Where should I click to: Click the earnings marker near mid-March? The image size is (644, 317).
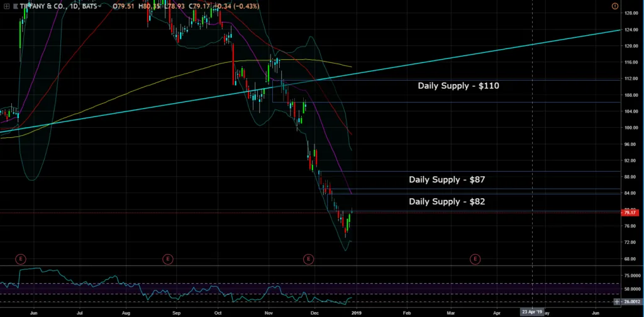pyautogui.click(x=475, y=259)
